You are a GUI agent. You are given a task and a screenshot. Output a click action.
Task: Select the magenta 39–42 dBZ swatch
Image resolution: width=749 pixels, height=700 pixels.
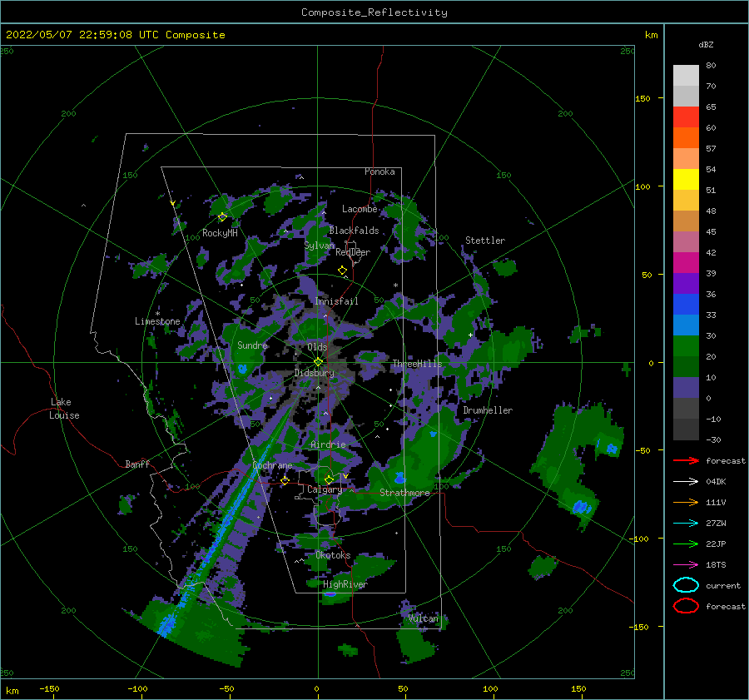point(686,263)
